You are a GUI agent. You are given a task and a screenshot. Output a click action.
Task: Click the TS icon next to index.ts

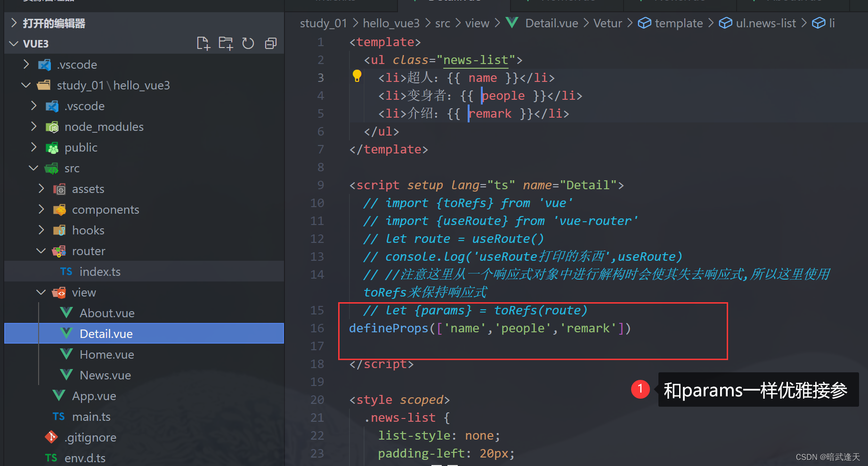point(66,272)
